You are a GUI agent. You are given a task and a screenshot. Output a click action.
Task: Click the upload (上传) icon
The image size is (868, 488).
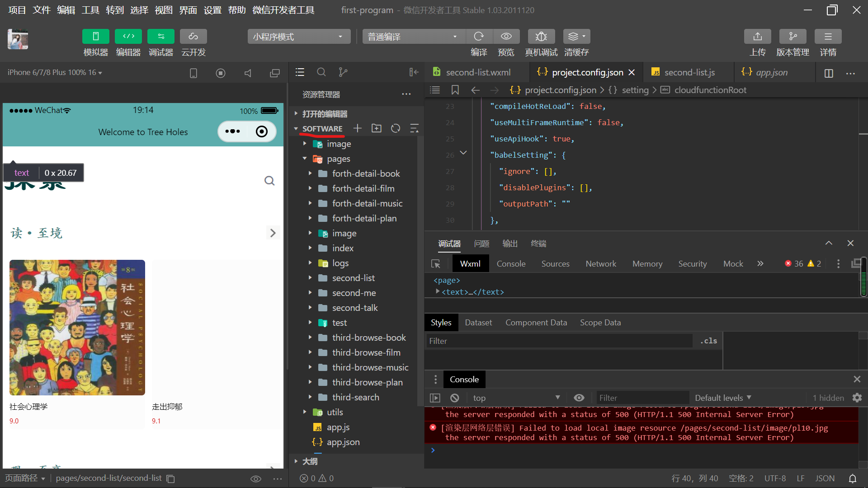758,37
